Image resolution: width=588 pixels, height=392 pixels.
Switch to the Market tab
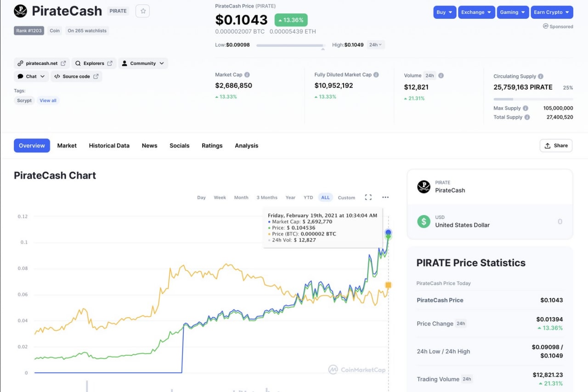click(x=67, y=146)
